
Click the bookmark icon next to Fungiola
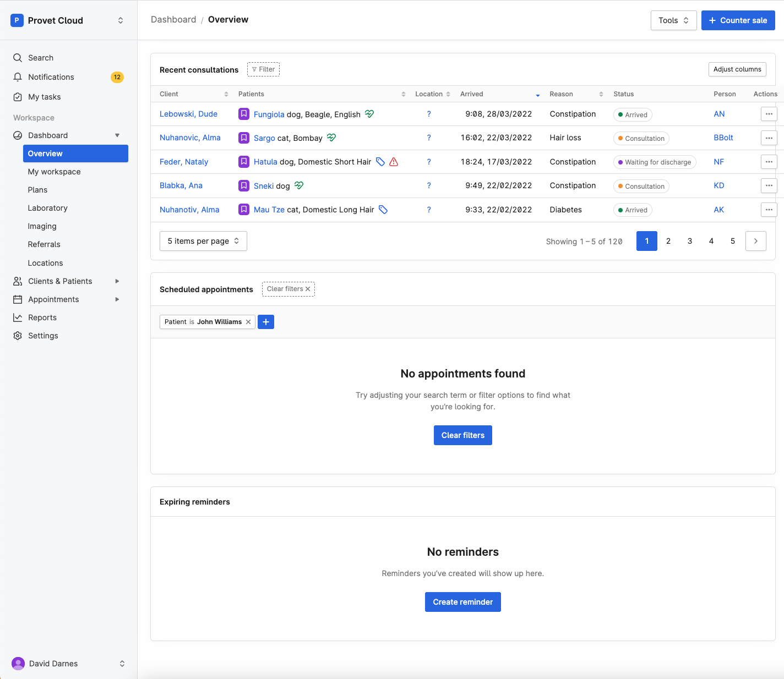(x=244, y=114)
